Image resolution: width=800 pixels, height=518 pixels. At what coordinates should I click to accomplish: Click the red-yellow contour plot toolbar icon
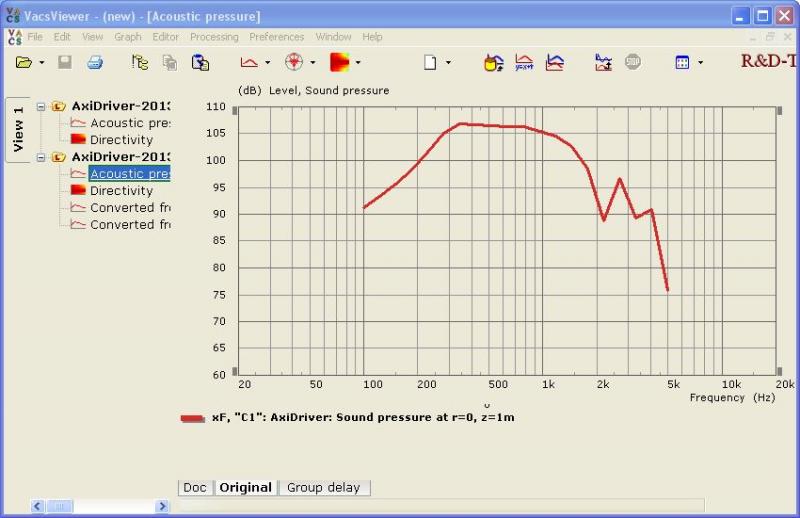pyautogui.click(x=339, y=62)
